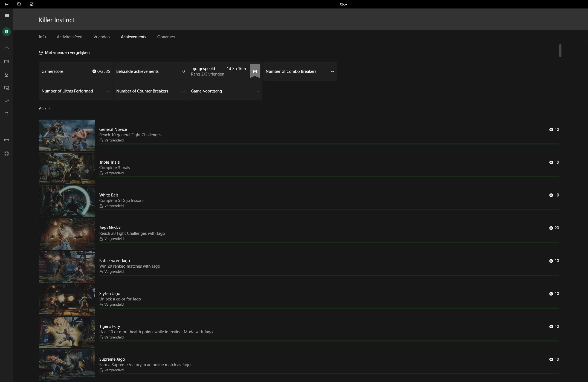Switch to the Activiteitsfeed tab
The image size is (588, 382).
[69, 37]
